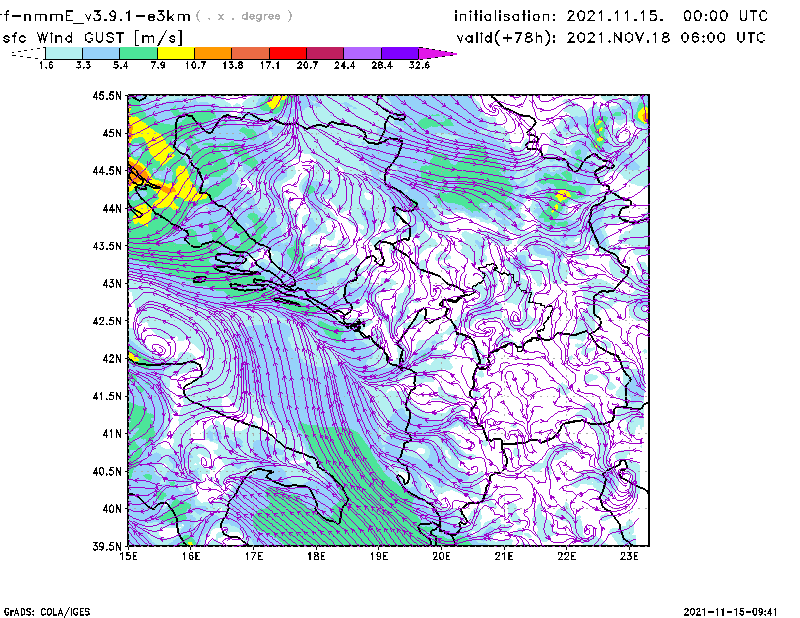Image resolution: width=800 pixels, height=618 pixels.
Task: Click the '45.5N' latitude label
Action: pos(107,95)
